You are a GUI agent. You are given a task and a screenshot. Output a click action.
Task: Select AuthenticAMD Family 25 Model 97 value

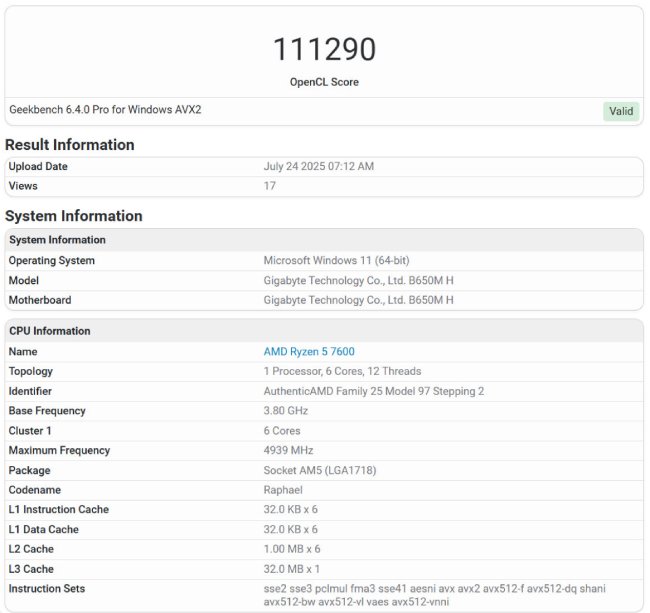(374, 391)
